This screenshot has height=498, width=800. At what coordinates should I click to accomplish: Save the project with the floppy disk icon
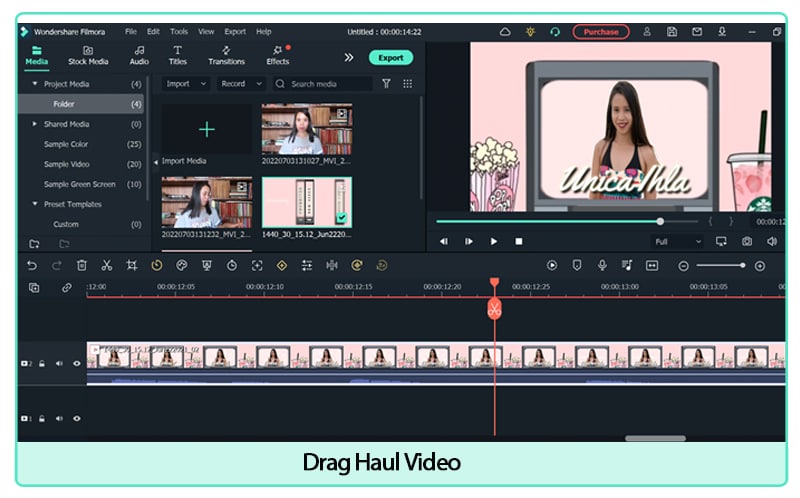click(x=672, y=32)
